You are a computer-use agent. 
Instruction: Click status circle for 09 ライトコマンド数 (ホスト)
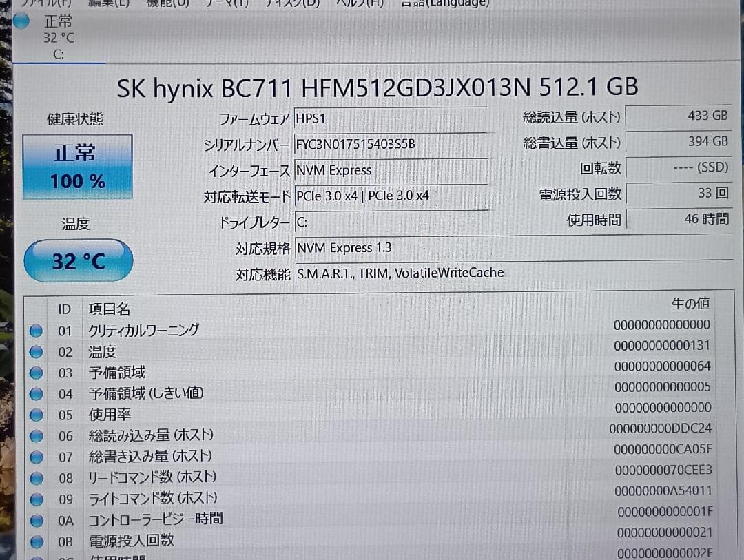(x=37, y=499)
